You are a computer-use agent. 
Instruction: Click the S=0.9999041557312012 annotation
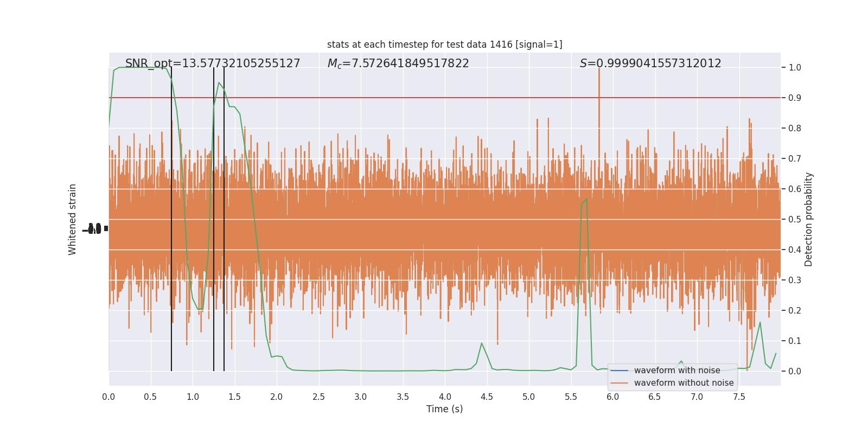coord(650,63)
